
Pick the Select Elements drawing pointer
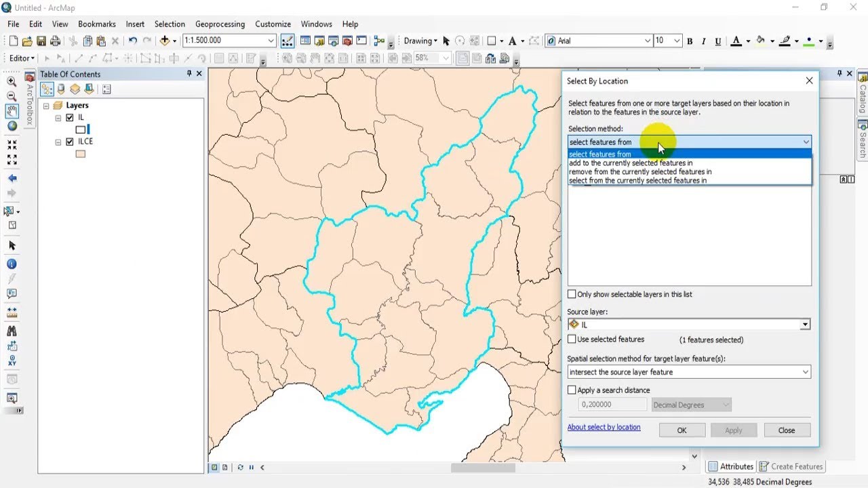tap(446, 41)
